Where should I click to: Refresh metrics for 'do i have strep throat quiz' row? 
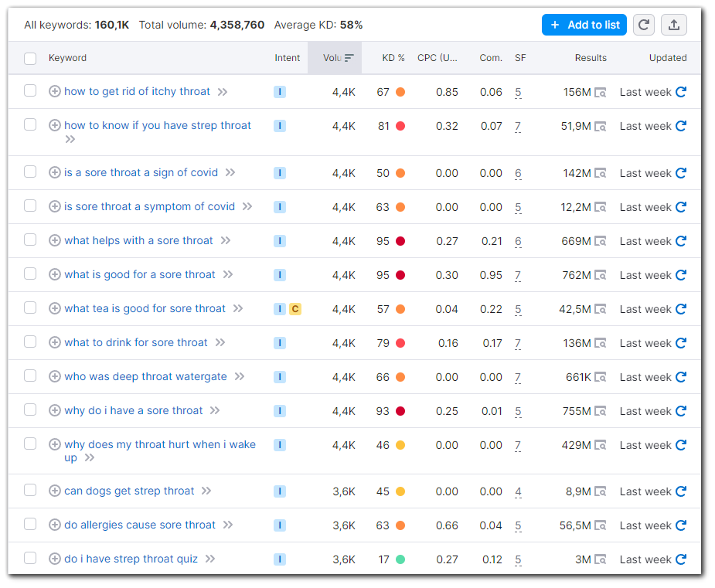tap(681, 559)
